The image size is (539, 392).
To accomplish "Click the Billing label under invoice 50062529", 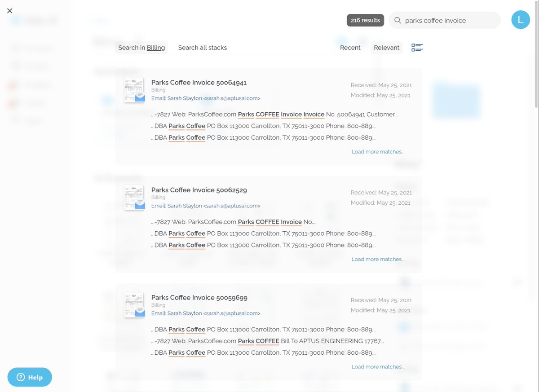I will [158, 198].
